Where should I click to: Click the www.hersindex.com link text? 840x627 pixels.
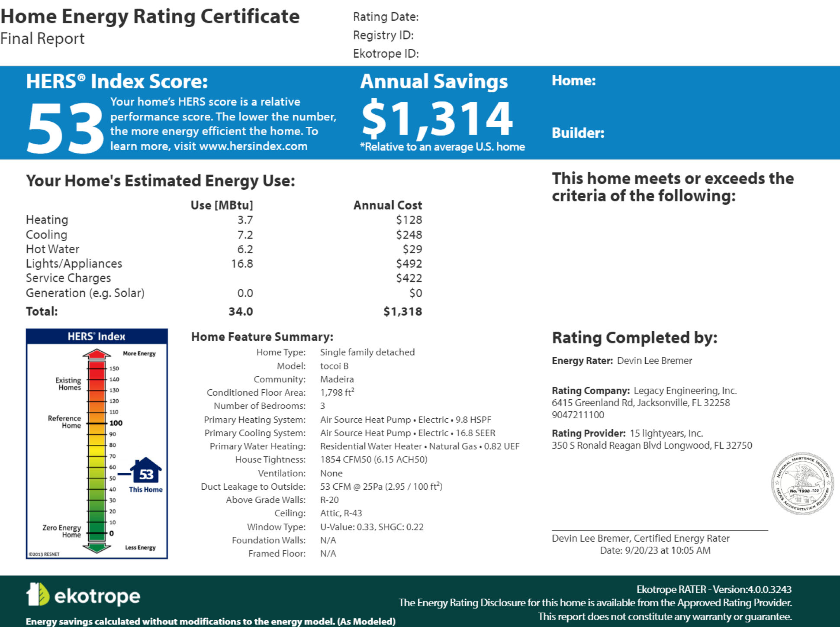(x=253, y=146)
